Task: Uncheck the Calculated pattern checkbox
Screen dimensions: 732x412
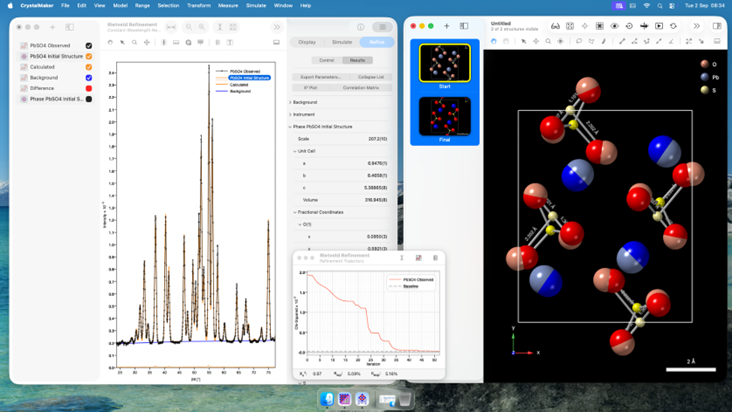Action: point(89,67)
